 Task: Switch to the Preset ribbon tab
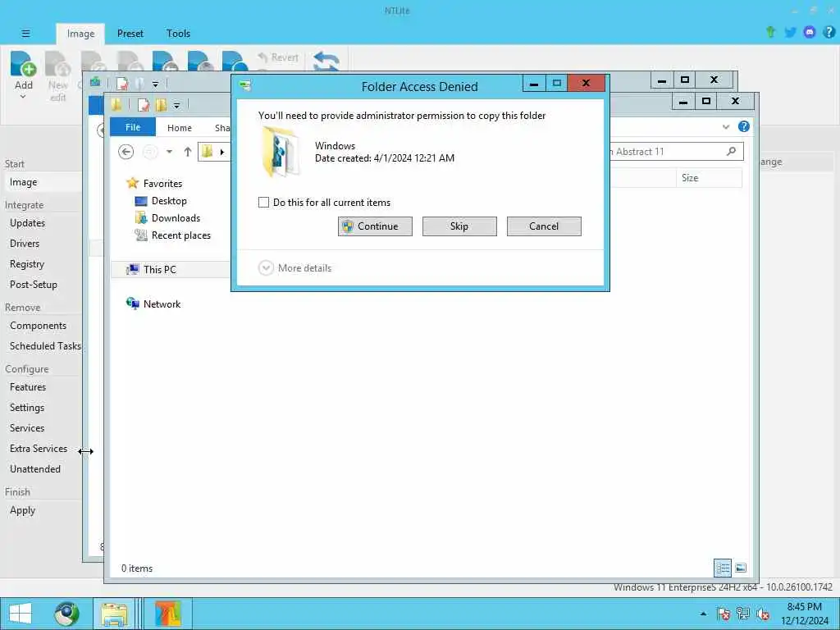tap(130, 34)
